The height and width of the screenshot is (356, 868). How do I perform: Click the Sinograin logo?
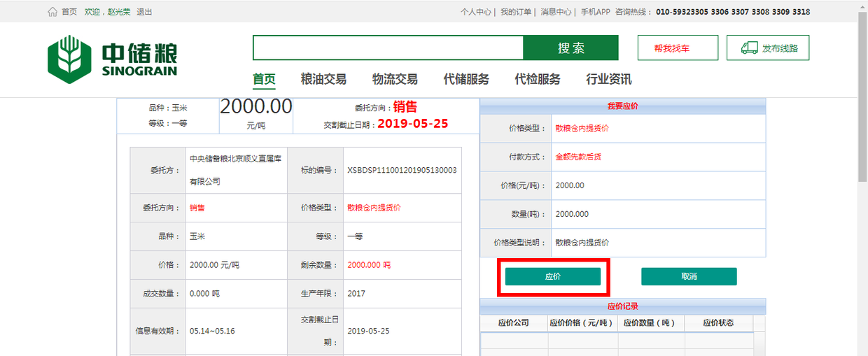point(112,59)
